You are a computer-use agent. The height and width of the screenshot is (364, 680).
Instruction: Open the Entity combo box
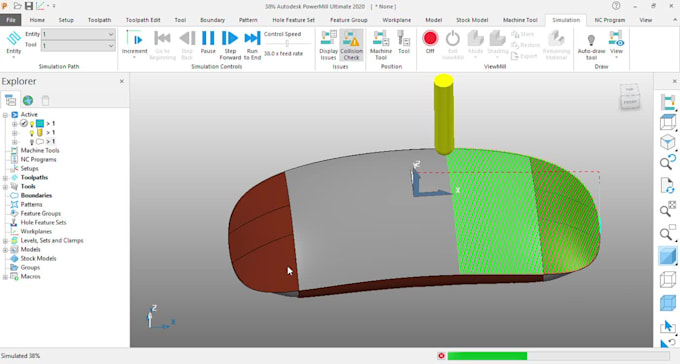pyautogui.click(x=78, y=34)
